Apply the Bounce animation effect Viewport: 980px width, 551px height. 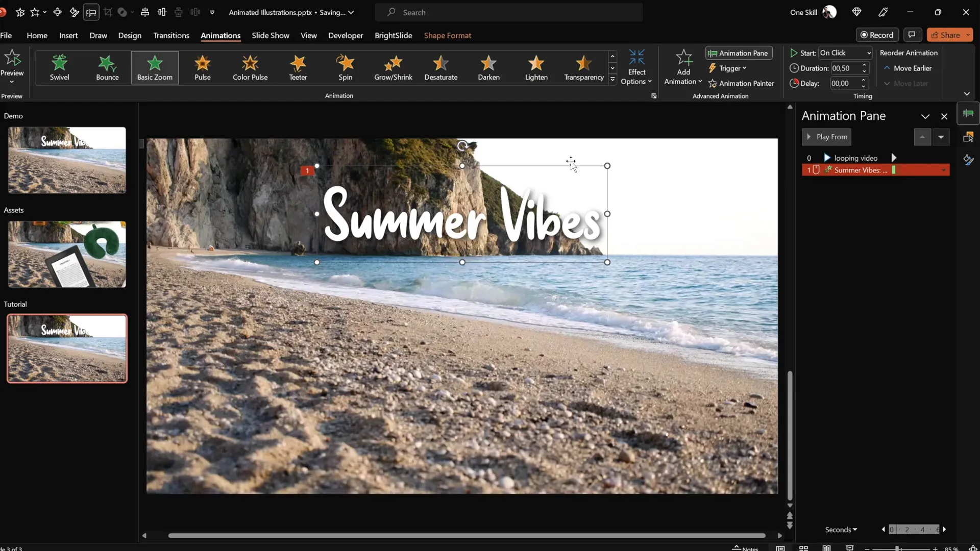tap(107, 67)
